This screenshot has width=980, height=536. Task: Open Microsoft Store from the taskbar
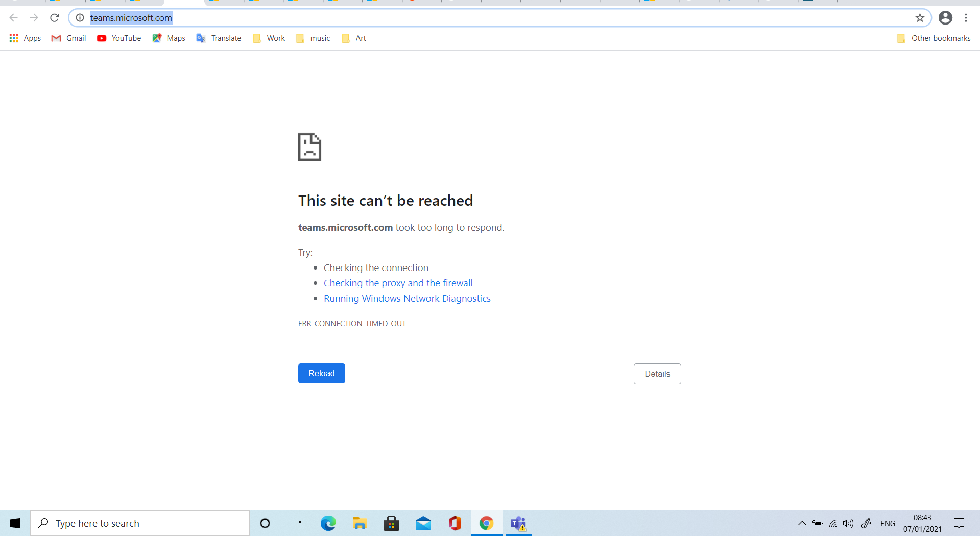coord(391,523)
